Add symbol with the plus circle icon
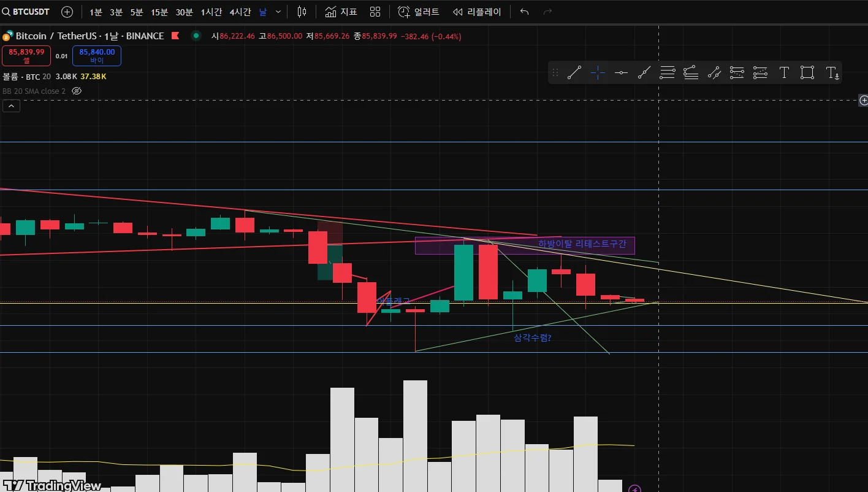The width and height of the screenshot is (868, 492). 67,12
